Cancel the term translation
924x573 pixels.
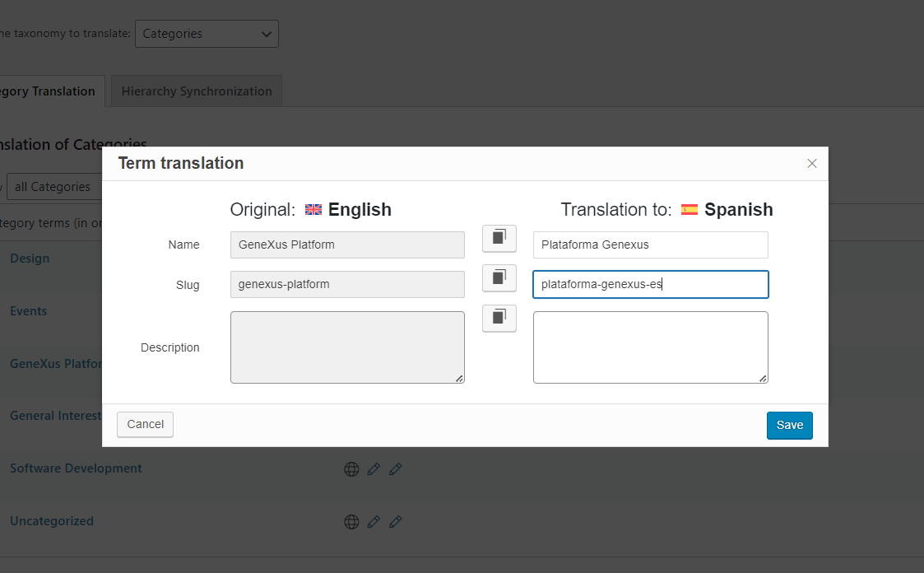(x=145, y=425)
